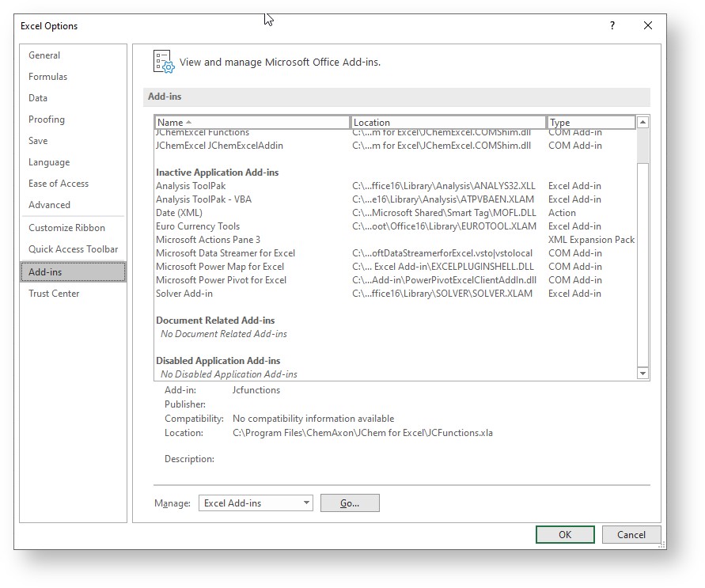Select Solver Add-in in the list
The image size is (705, 588).
184,294
